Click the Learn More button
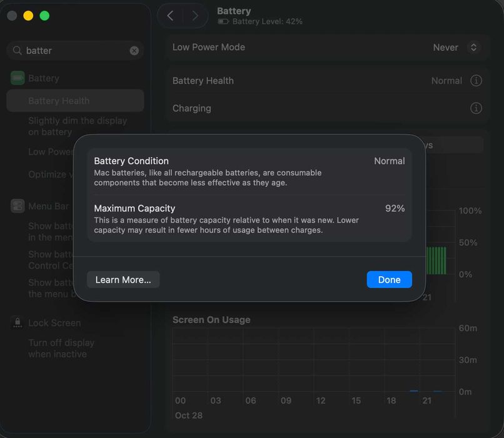This screenshot has height=438, width=504. click(123, 280)
